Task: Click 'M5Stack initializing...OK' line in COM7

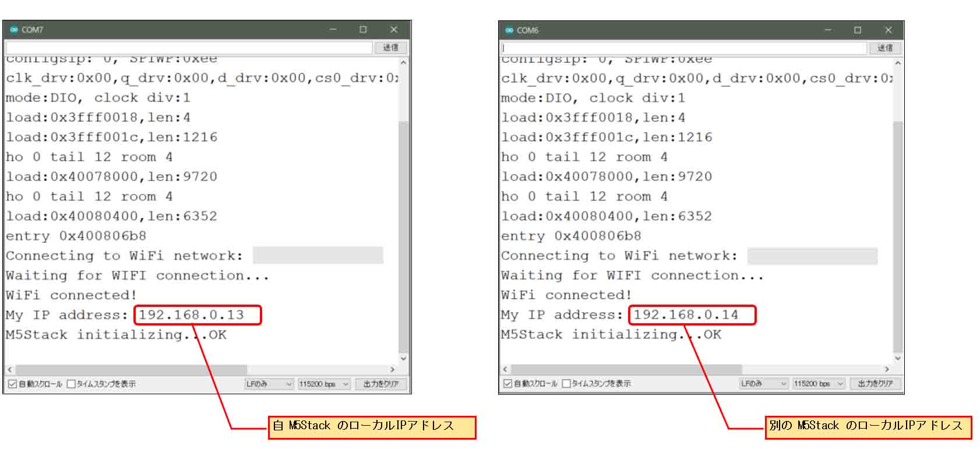Action: 116,335
